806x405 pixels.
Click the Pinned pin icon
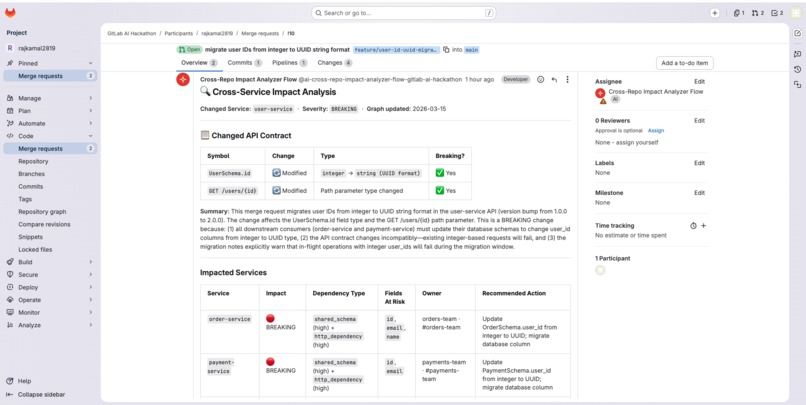[10, 63]
